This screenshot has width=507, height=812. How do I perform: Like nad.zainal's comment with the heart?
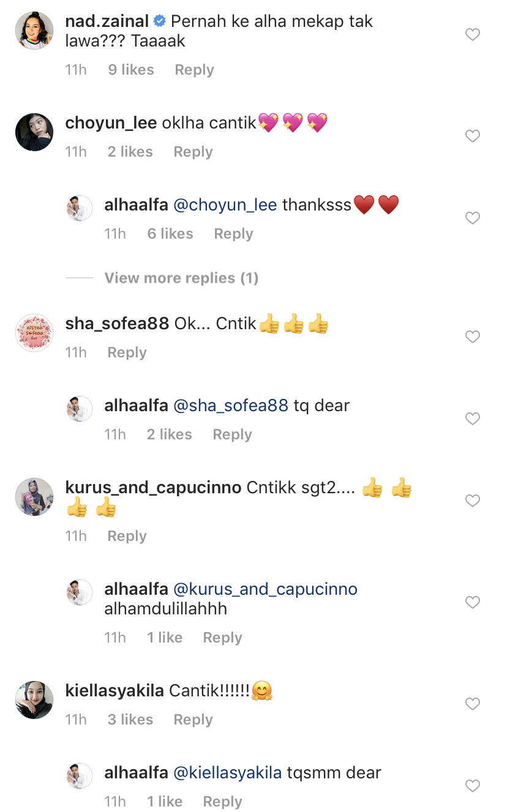click(x=472, y=35)
